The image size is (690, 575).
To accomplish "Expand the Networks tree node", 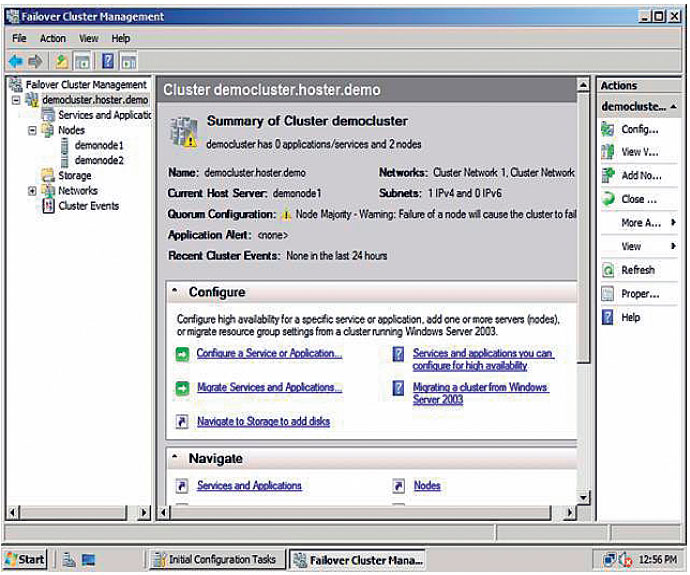I will click(32, 191).
